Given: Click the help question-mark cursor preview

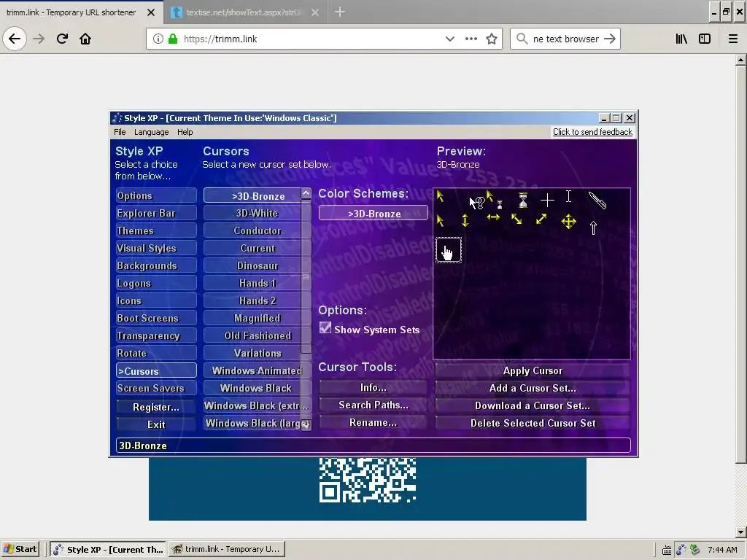Looking at the screenshot, I should pos(477,203).
